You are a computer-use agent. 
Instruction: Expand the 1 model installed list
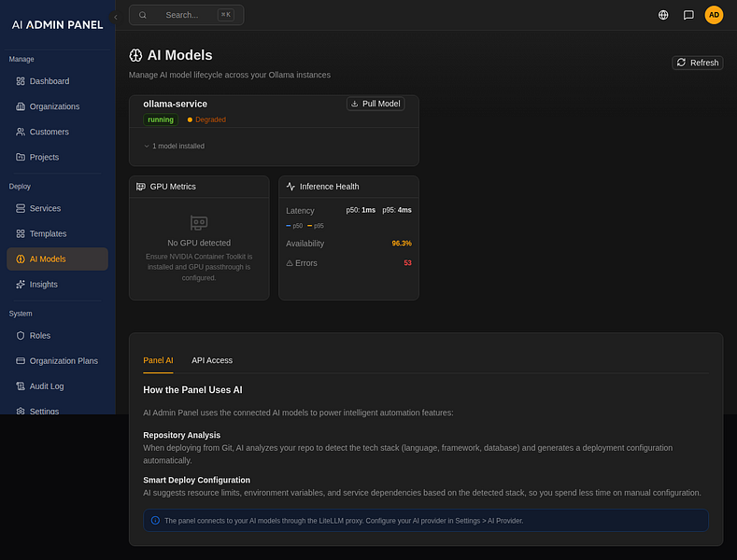click(x=174, y=147)
